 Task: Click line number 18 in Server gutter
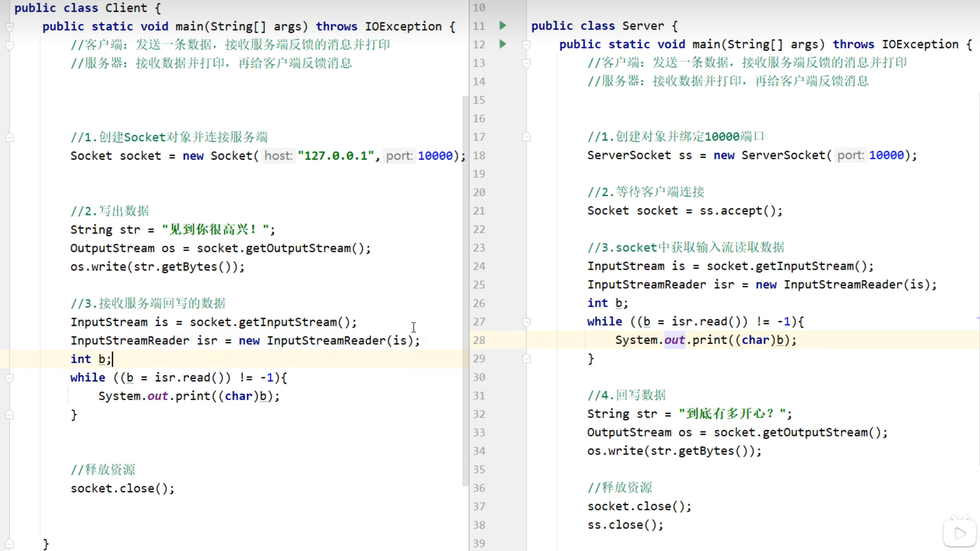(x=479, y=155)
